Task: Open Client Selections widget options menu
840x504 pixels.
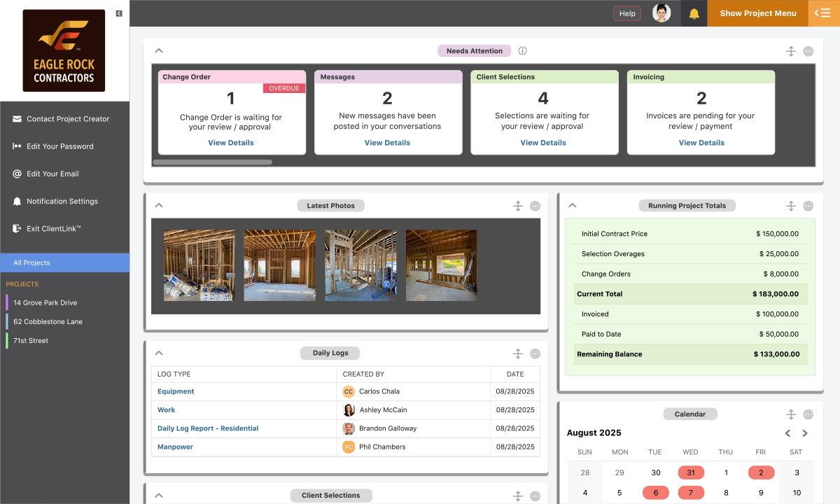Action: tap(535, 496)
